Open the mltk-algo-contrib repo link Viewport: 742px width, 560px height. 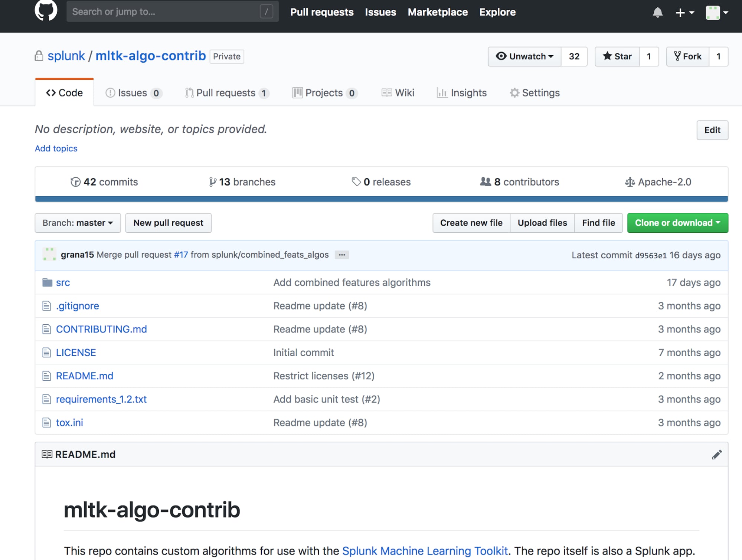[151, 56]
